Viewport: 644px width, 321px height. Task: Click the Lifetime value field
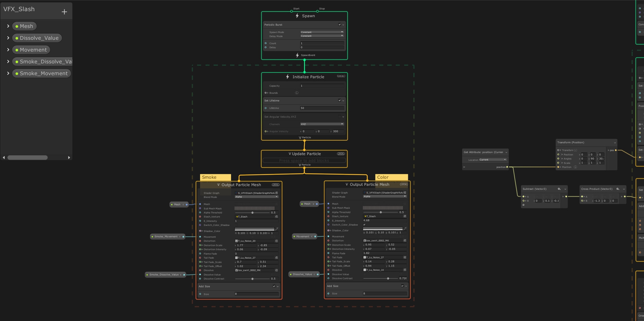point(322,108)
